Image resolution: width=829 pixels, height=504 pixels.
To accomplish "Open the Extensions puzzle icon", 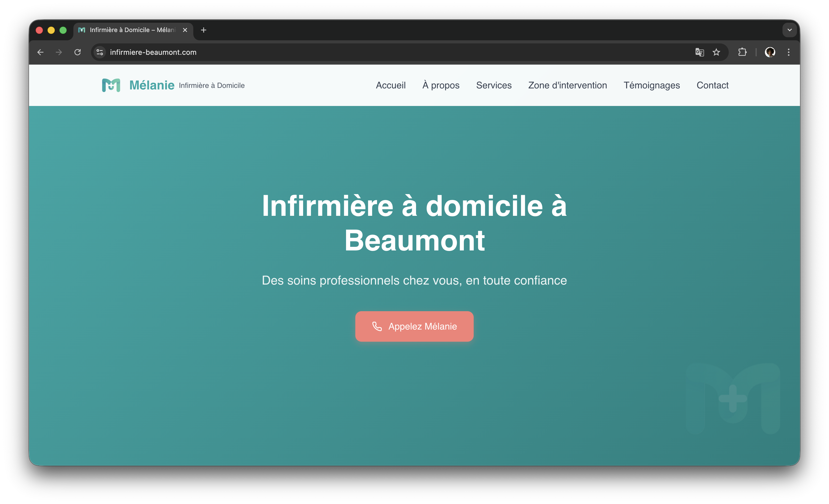I will coord(742,52).
